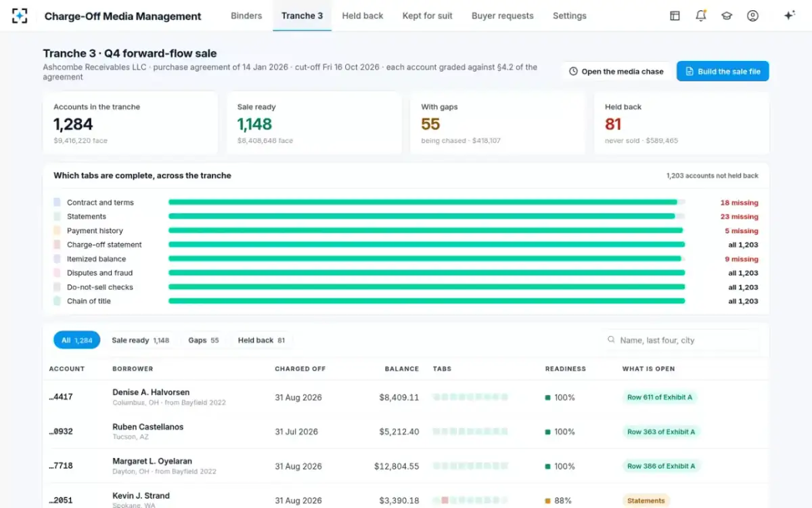Click the Held back 81 summary card
This screenshot has height=508, width=812.
pos(681,124)
